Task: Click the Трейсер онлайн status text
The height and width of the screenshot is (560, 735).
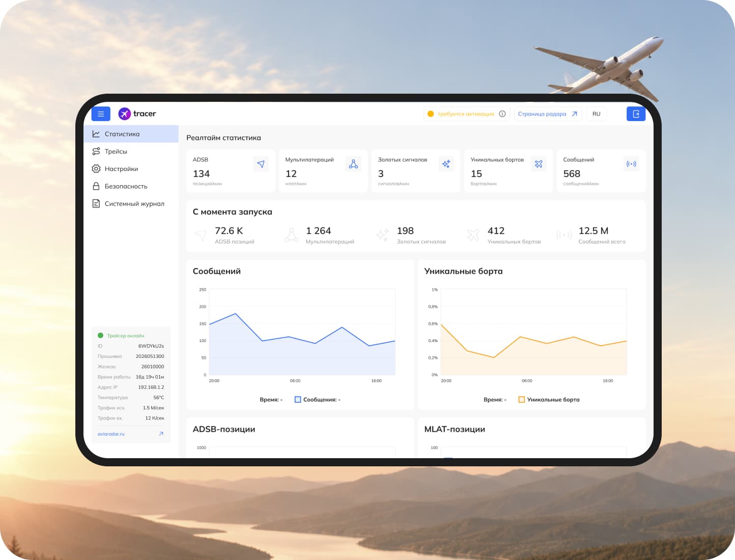Action: [x=126, y=336]
